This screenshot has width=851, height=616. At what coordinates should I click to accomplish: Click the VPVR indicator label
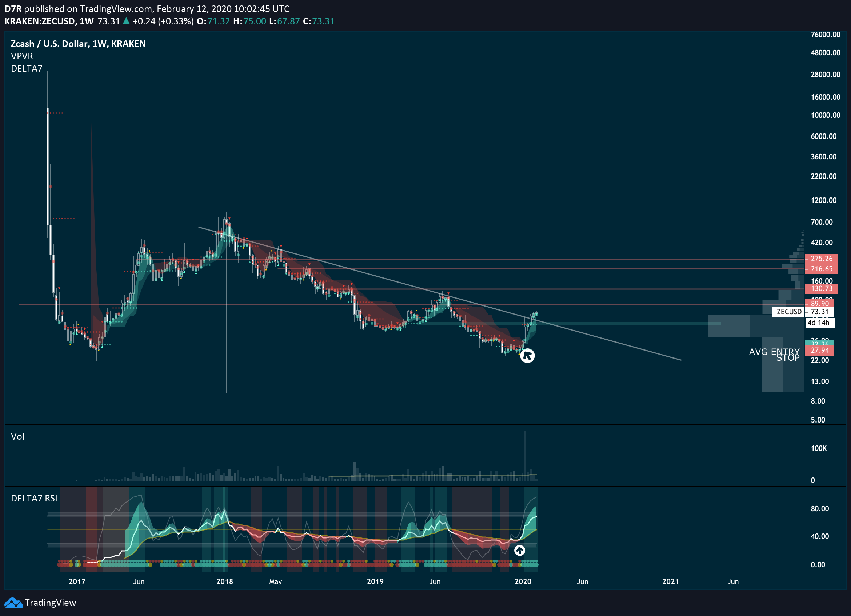click(22, 56)
